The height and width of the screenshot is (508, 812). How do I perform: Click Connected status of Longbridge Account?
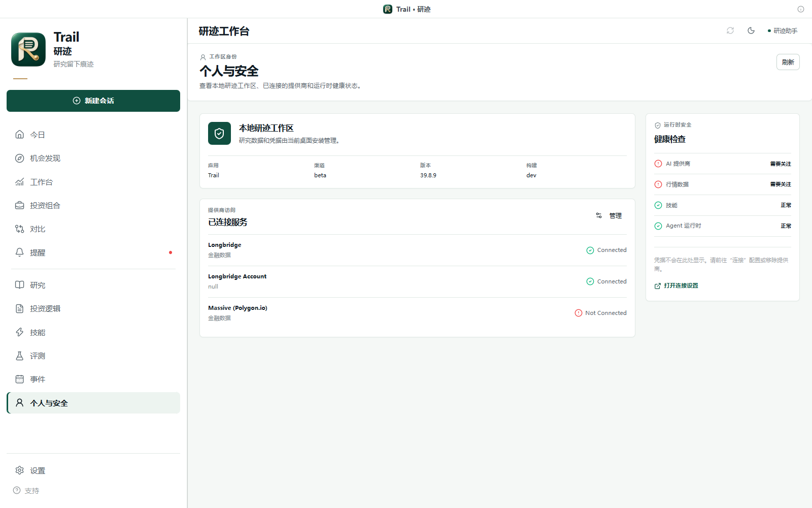click(x=606, y=281)
